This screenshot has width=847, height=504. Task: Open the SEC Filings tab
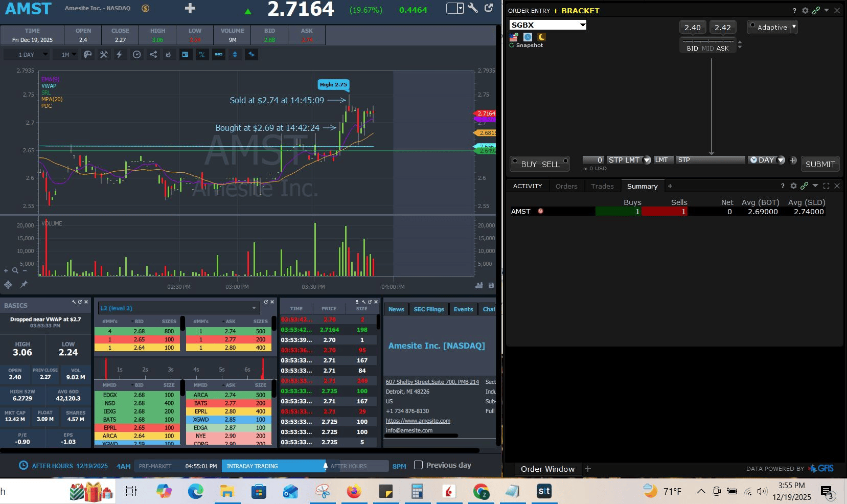pos(429,309)
